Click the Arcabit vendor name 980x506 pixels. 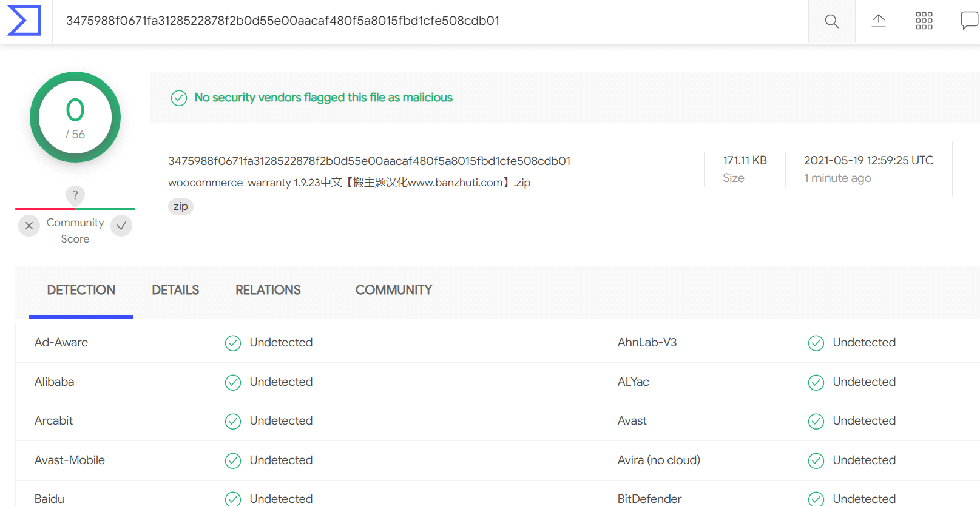tap(53, 420)
